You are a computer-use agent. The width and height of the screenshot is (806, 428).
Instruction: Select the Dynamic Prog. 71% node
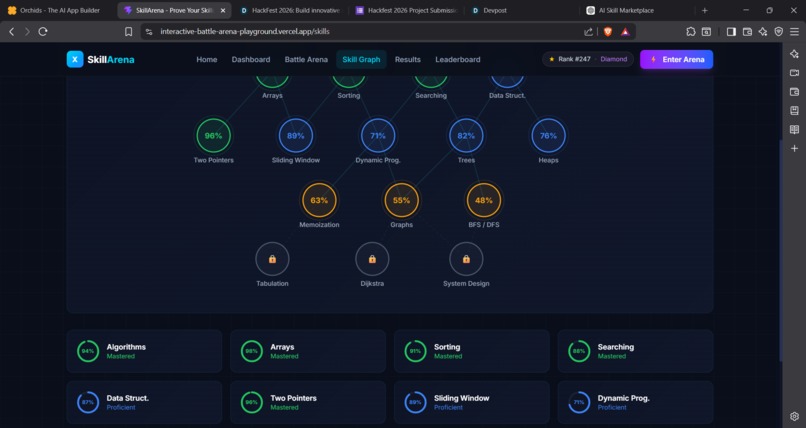tap(378, 136)
